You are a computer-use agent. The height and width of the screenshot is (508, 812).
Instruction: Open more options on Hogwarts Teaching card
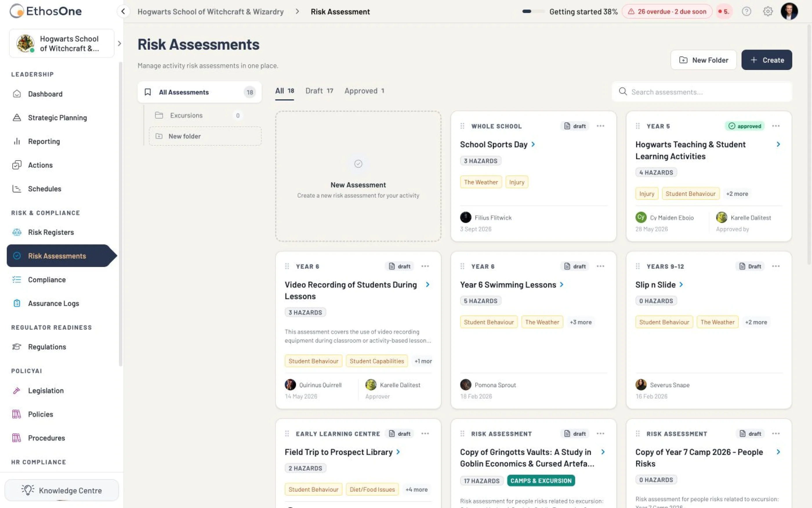pyautogui.click(x=776, y=126)
